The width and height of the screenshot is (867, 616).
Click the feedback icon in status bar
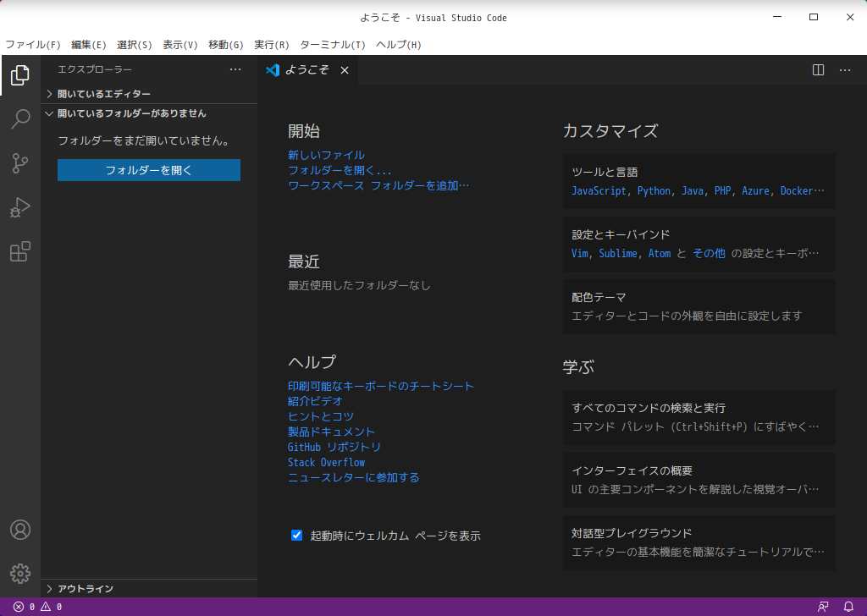click(x=823, y=607)
